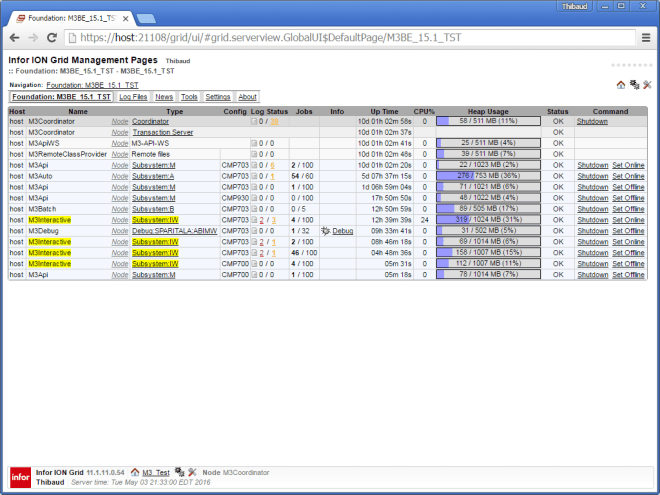
Task: Open the log file icon for M3ApiWS
Action: [x=255, y=143]
